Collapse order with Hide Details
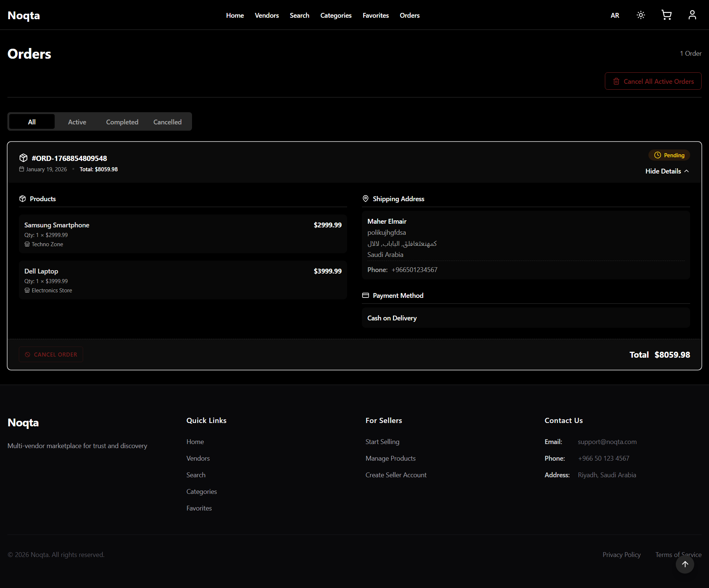 (x=667, y=171)
